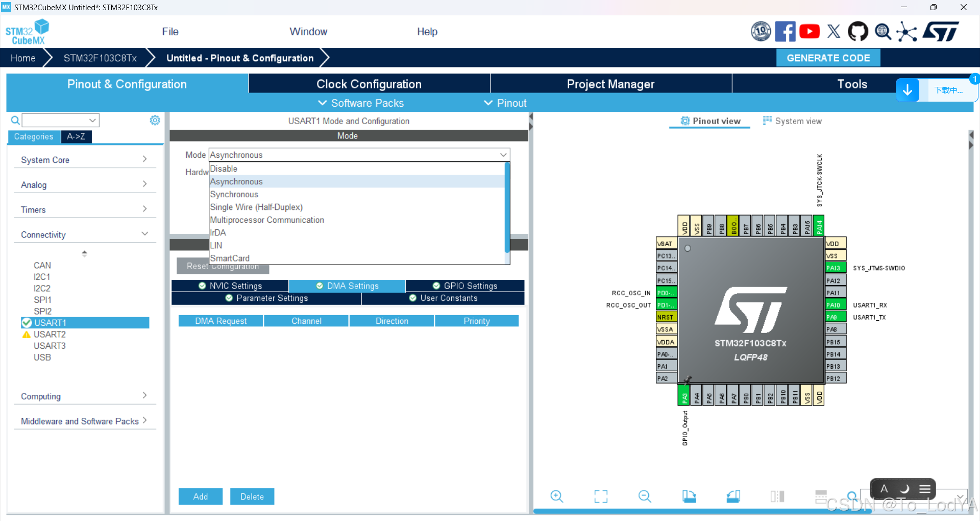980x521 pixels.
Task: Open the Help menu
Action: [x=427, y=32]
